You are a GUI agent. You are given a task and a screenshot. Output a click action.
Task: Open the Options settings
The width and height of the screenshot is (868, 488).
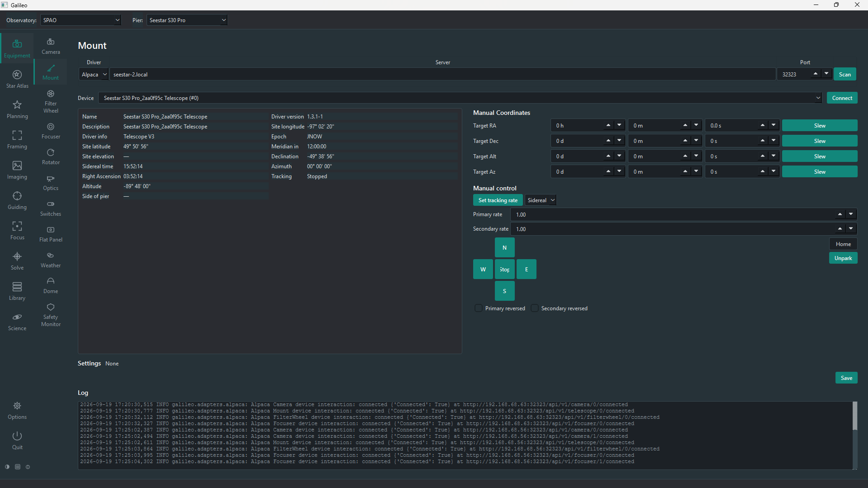(17, 410)
